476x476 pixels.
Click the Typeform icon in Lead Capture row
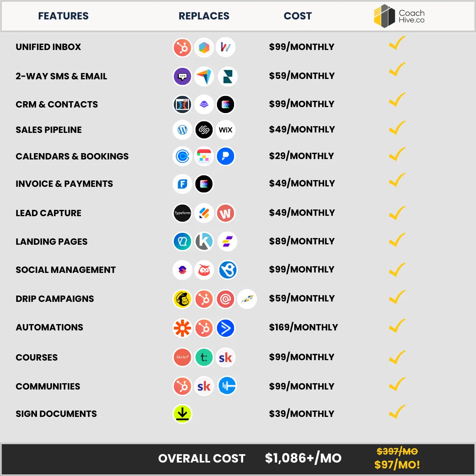pos(182,213)
